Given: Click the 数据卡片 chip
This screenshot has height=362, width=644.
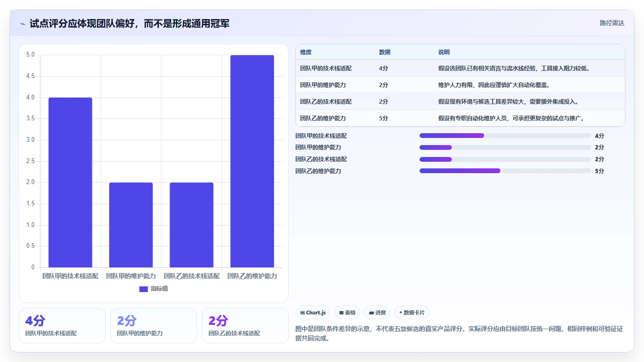Looking at the screenshot, I should pos(412,313).
